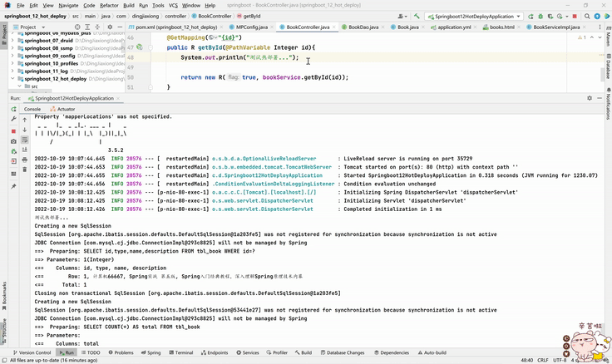Open the Dependencies tool window
This screenshot has height=364, width=612.
pyautogui.click(x=392, y=352)
